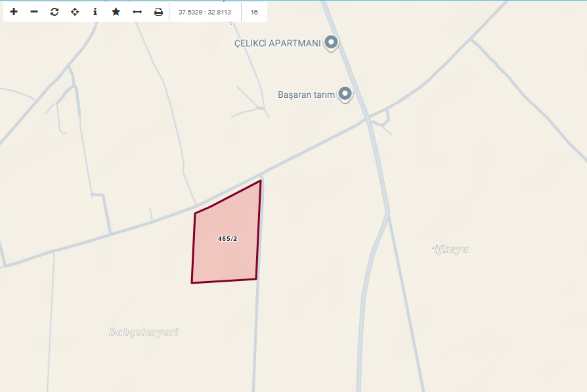The width and height of the screenshot is (587, 392).
Task: Click the bottom-right corner of the highlighted parcel
Action: pos(257,279)
